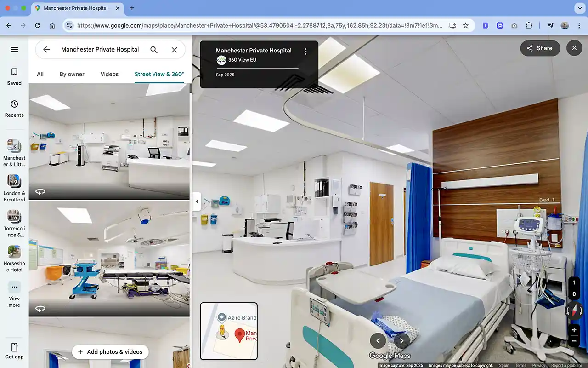The image size is (588, 368).
Task: Click the Share button
Action: pos(540,48)
